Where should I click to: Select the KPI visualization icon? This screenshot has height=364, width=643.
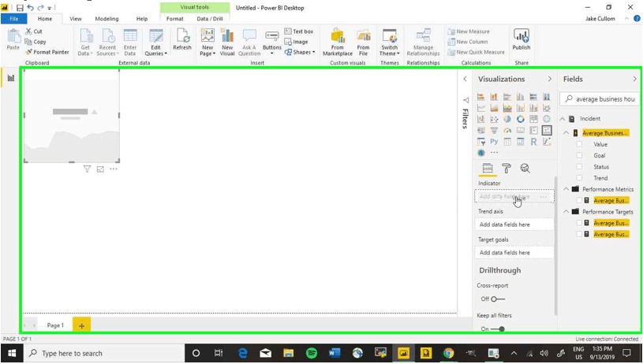pyautogui.click(x=547, y=131)
